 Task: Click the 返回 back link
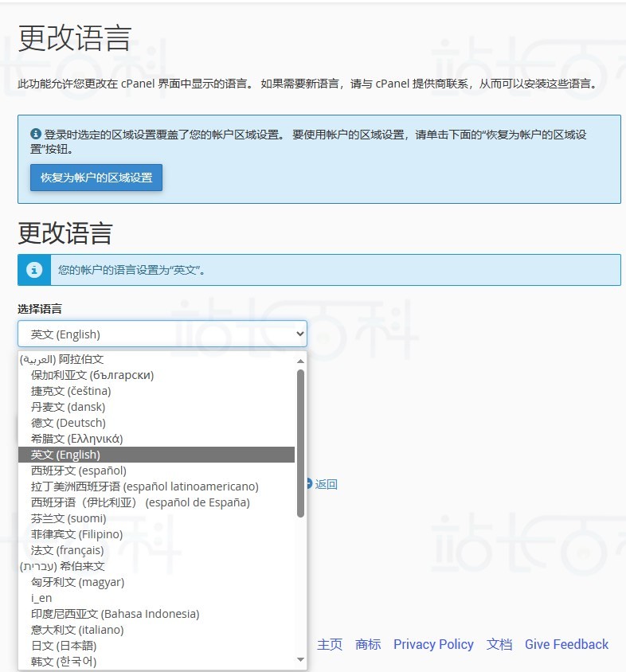tap(327, 484)
